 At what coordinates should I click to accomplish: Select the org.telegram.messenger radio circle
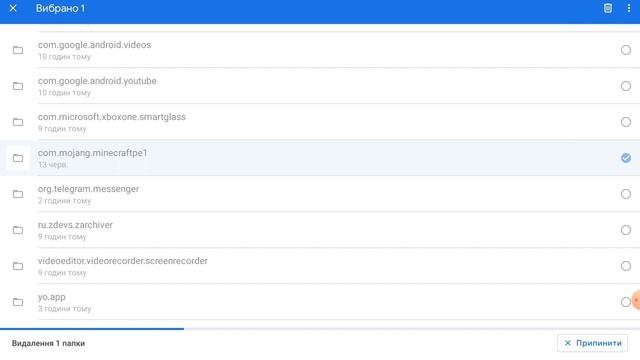626,194
